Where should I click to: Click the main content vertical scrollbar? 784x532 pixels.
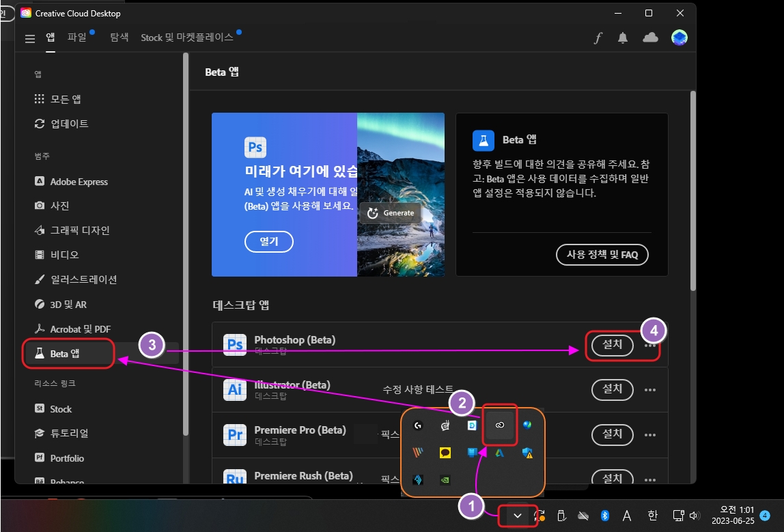tap(692, 190)
